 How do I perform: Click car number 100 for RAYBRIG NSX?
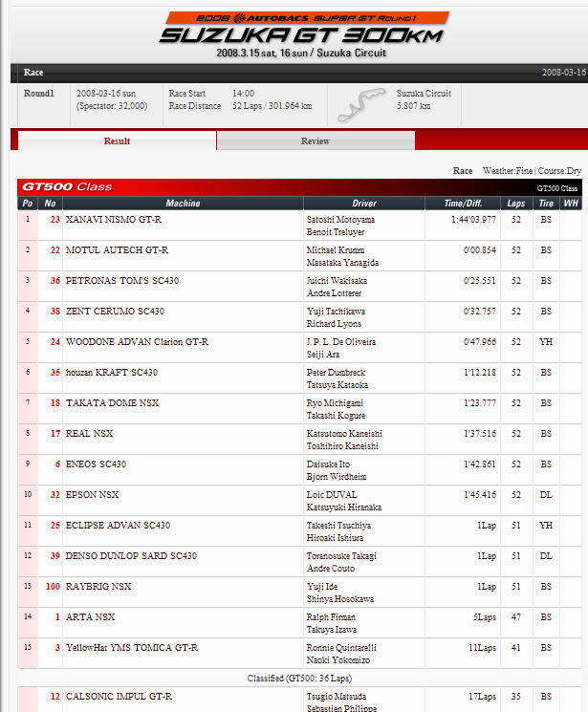click(x=53, y=587)
